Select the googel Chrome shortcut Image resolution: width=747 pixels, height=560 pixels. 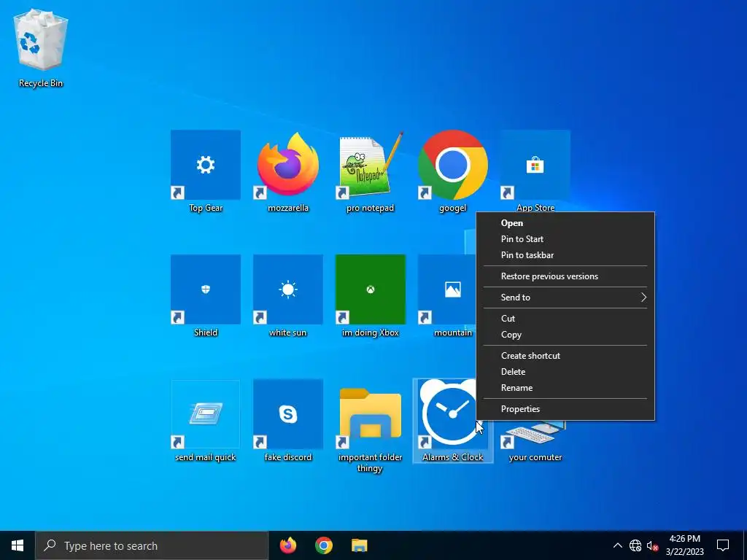452,165
